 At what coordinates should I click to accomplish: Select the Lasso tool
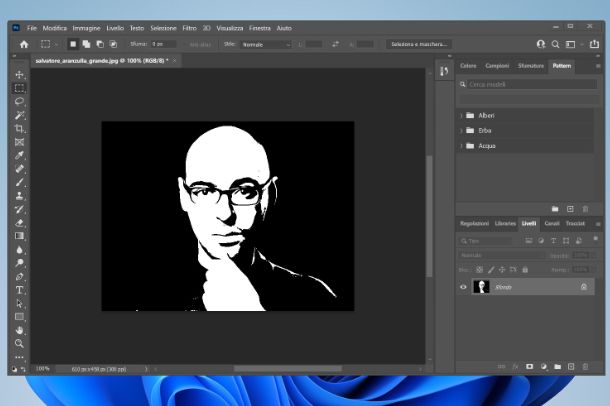(20, 102)
